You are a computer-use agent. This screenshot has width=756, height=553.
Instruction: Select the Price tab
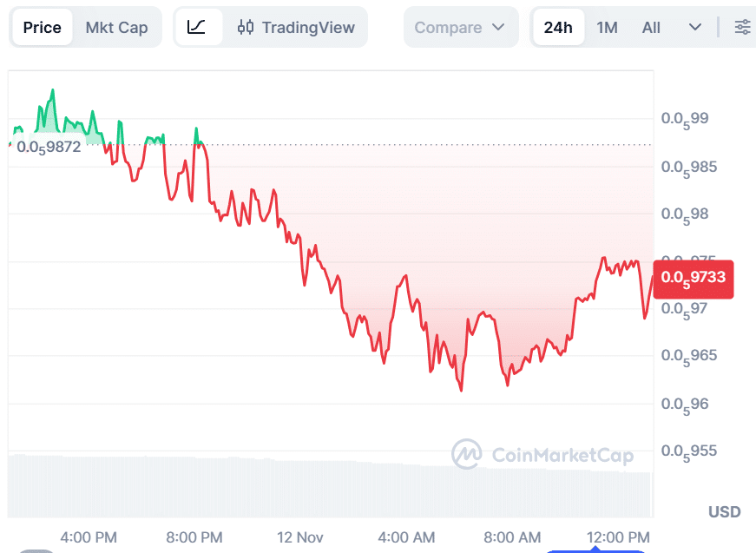pyautogui.click(x=41, y=27)
